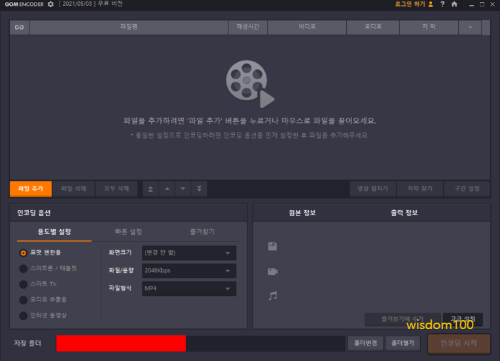Open settings with the gear icon
This screenshot has height=361, width=500.
50,4
